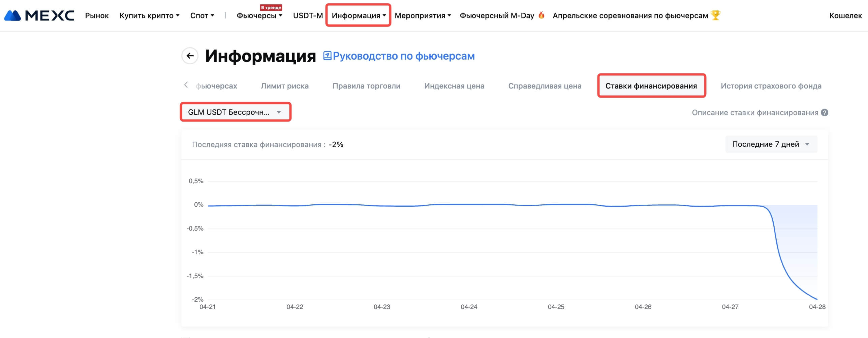
Task: Click the chart's drop endpoint at 04-28
Action: (817, 299)
